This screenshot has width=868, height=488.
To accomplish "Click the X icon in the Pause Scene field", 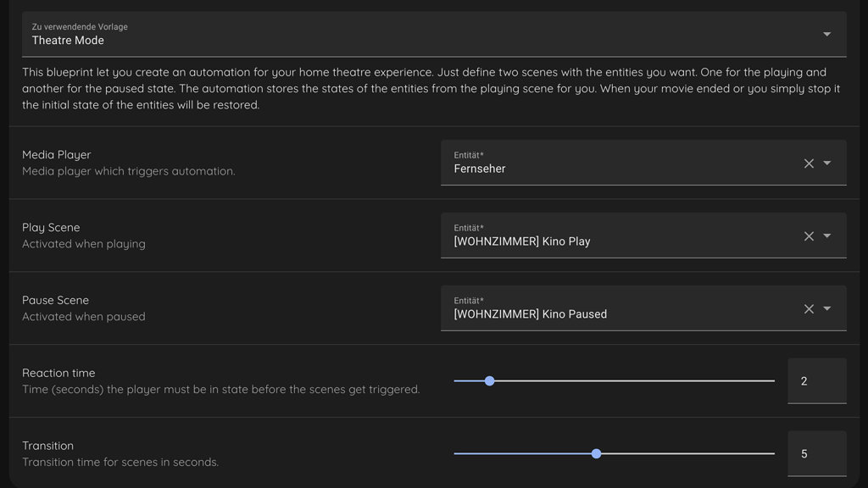I will pos(808,308).
